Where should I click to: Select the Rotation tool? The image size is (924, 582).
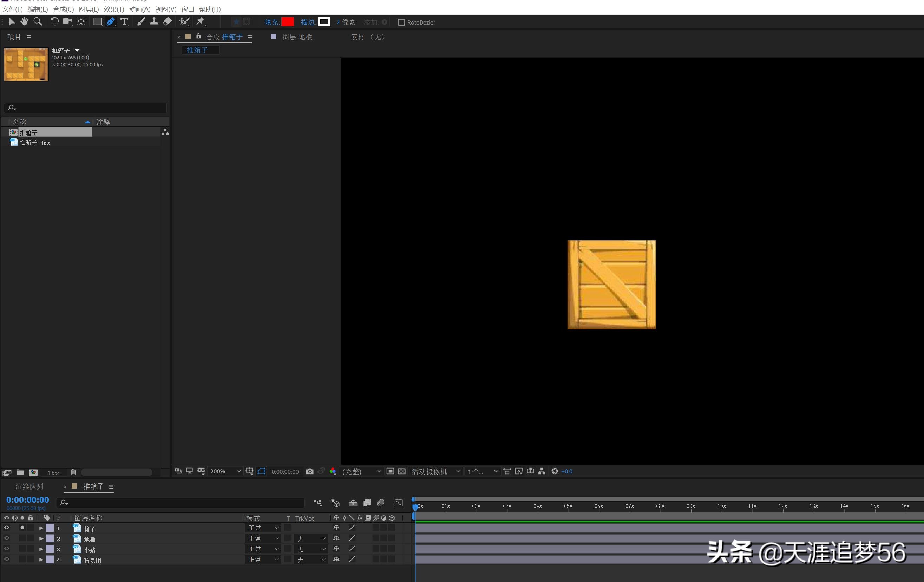pyautogui.click(x=54, y=22)
